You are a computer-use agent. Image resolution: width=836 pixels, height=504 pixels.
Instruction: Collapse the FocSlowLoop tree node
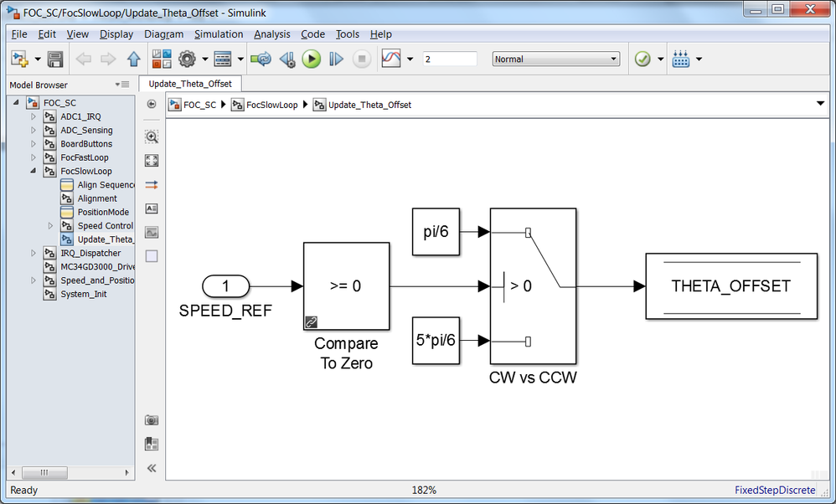pos(33,171)
